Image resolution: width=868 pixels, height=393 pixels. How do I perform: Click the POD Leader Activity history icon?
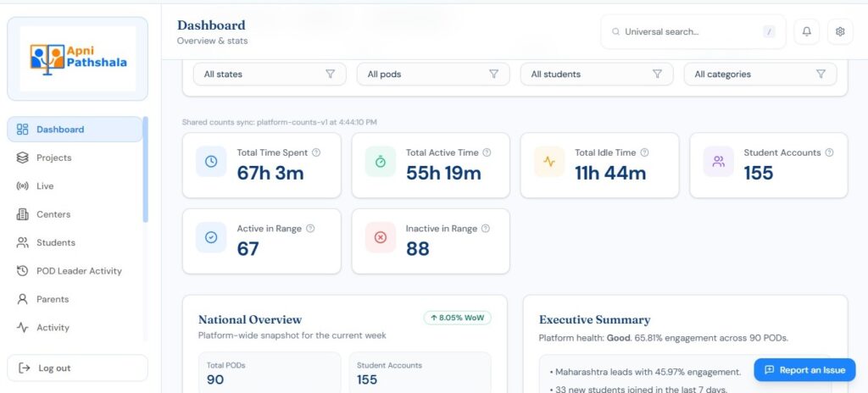point(22,271)
